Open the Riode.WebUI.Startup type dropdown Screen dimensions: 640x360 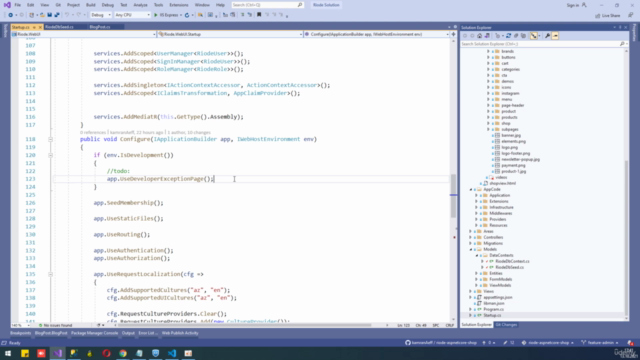click(x=230, y=34)
